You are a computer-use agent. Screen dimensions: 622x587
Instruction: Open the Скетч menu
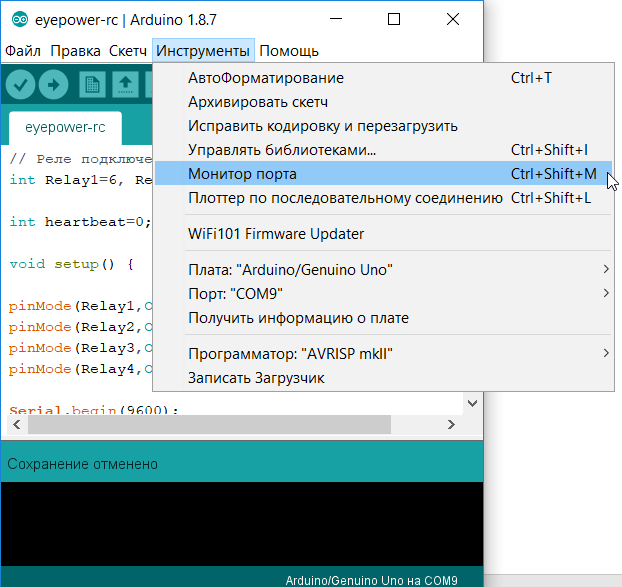click(128, 51)
